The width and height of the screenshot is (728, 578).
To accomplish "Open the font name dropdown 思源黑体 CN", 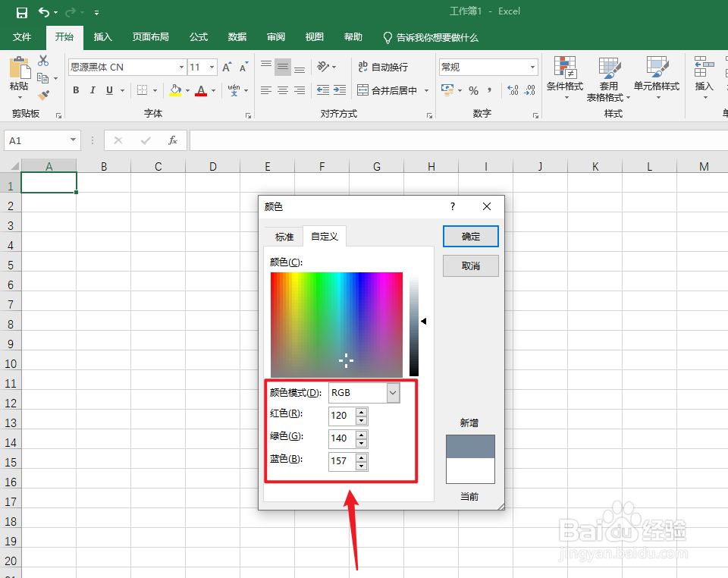I will [x=181, y=68].
